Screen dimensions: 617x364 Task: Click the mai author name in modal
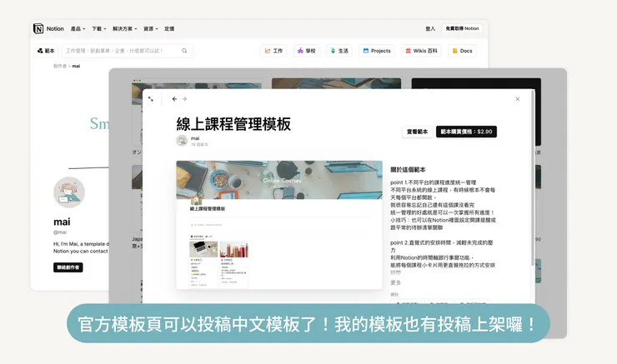click(195, 138)
